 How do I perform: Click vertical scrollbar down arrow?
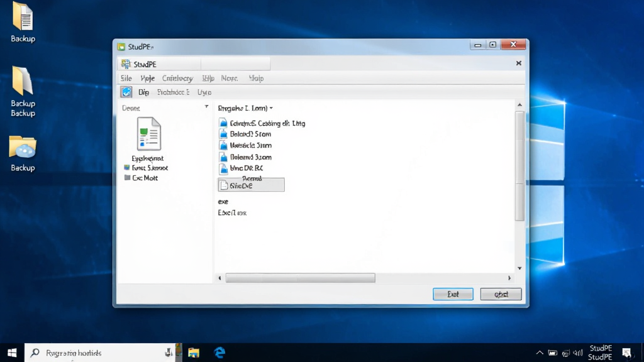(x=519, y=268)
